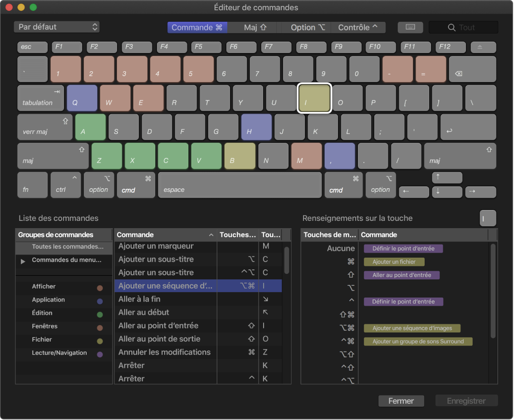Click the Tout search field
Viewport: 514px width, 420px height.
click(464, 27)
